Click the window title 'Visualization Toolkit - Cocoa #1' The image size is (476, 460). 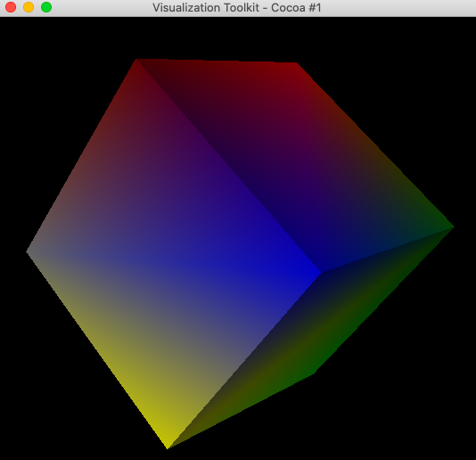coord(237,8)
